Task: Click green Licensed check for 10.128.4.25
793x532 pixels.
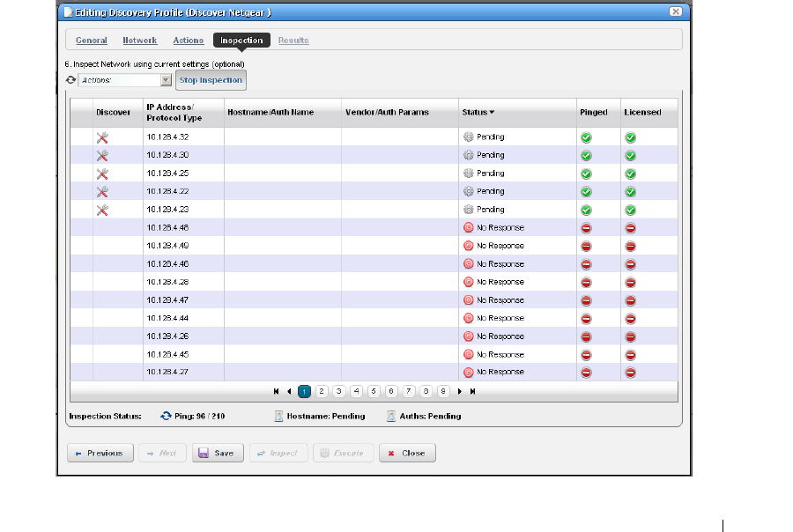Action: (630, 174)
